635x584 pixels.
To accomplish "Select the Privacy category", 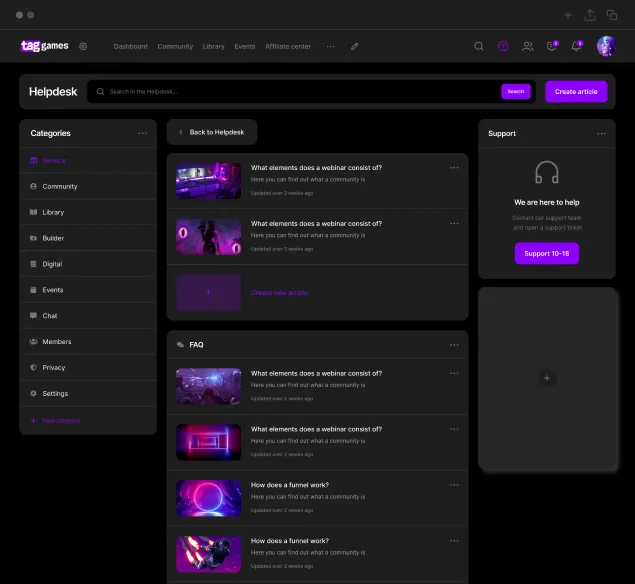I will tap(54, 368).
